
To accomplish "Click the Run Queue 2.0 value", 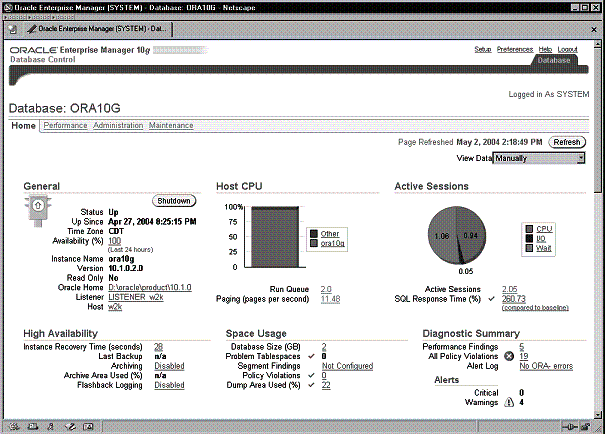I will 326,289.
